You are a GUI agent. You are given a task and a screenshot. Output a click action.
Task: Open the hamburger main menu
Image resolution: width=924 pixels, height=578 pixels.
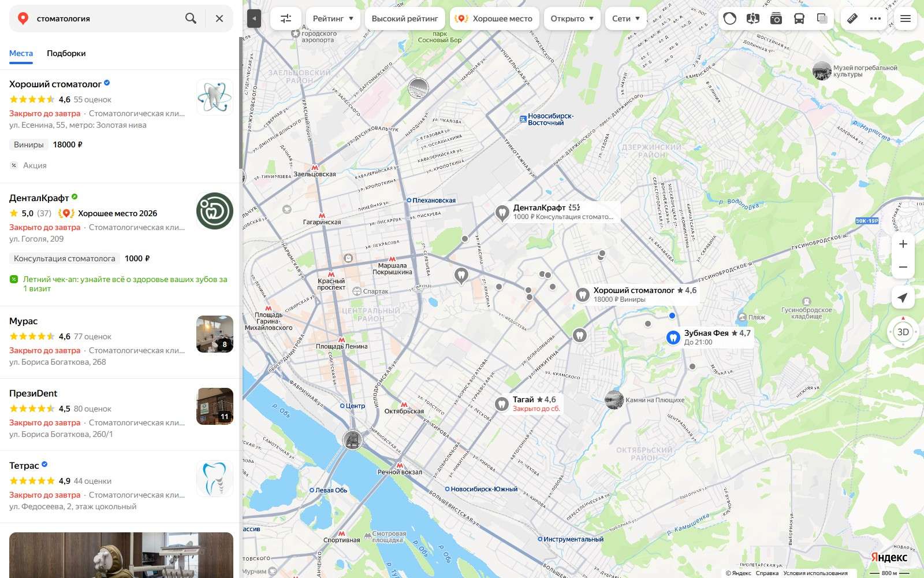906,18
